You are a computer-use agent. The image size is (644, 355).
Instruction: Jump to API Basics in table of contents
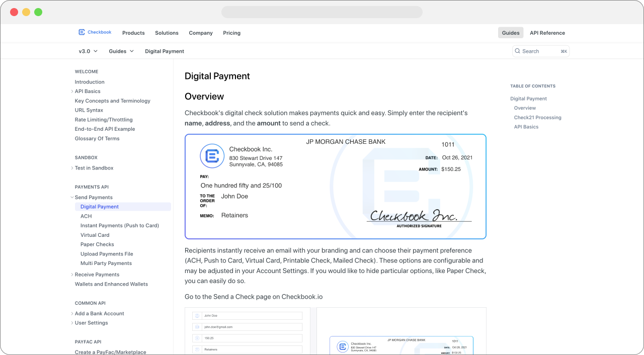click(x=526, y=127)
